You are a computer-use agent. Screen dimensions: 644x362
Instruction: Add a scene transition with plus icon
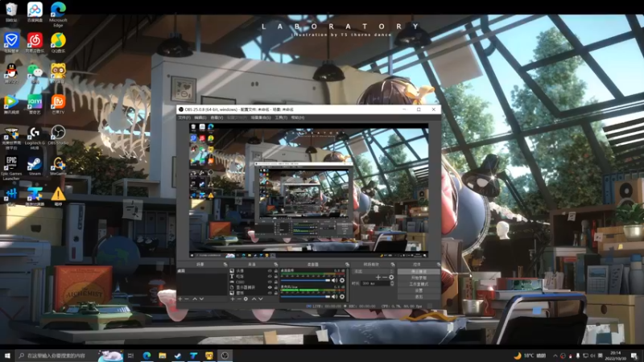coord(378,278)
